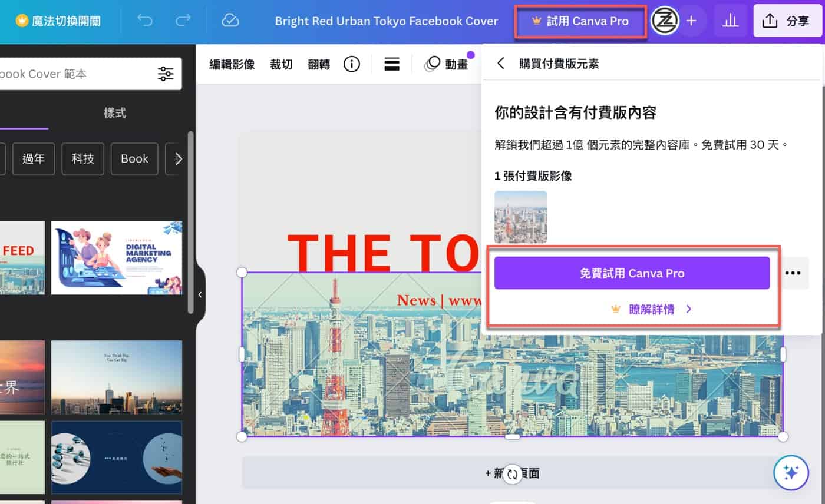Click the Canva magic assistant sparkle button

[791, 473]
